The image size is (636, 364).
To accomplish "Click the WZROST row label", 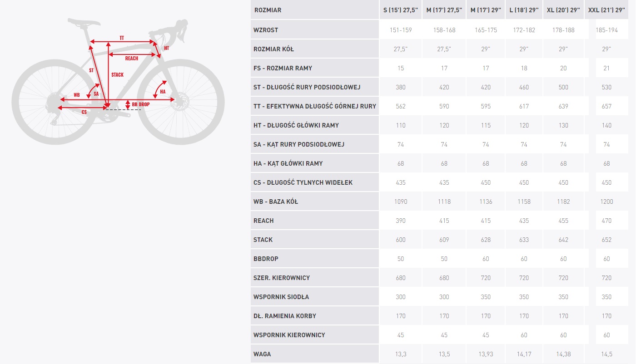I will tap(266, 30).
